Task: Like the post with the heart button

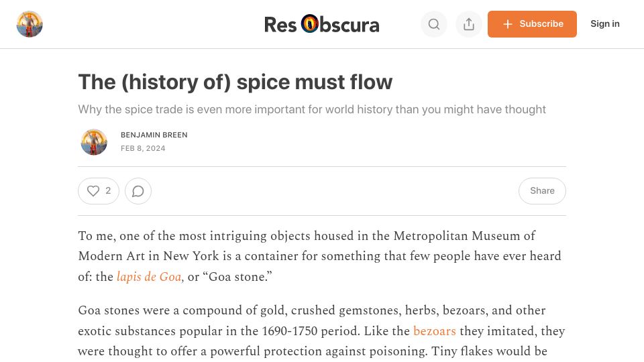Action: pyautogui.click(x=99, y=191)
